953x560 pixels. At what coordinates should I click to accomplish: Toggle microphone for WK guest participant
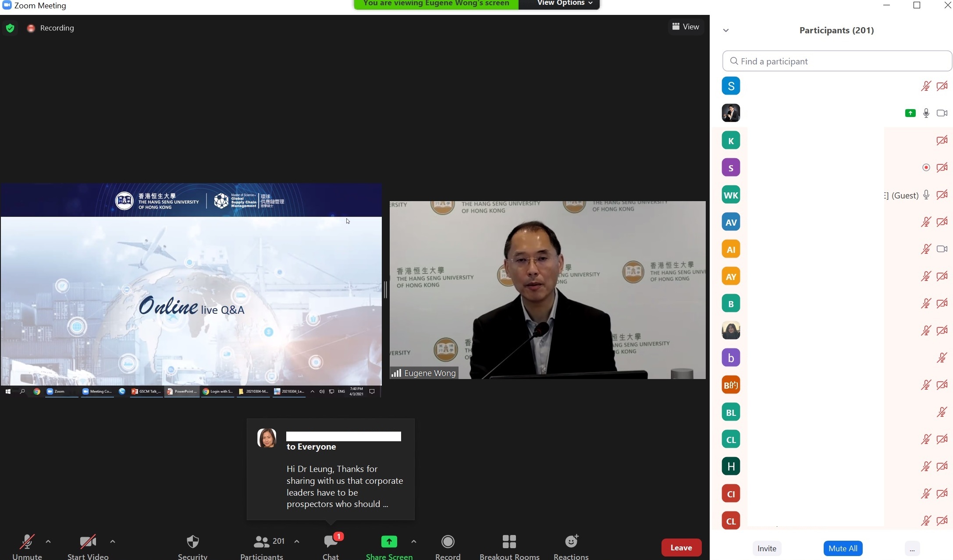click(x=926, y=195)
